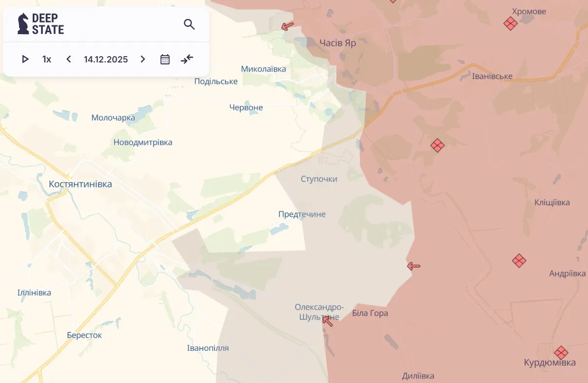Click the Часів Яр label
Viewport: 588px width, 383px height.
pyautogui.click(x=338, y=43)
